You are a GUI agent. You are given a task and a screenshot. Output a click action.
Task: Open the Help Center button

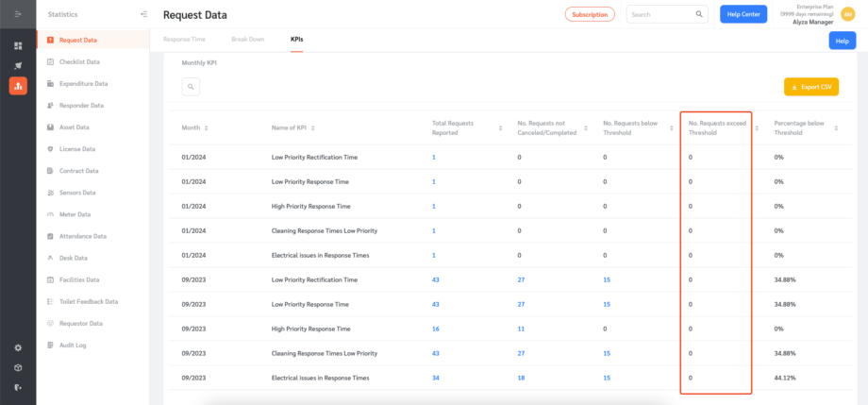pyautogui.click(x=743, y=14)
